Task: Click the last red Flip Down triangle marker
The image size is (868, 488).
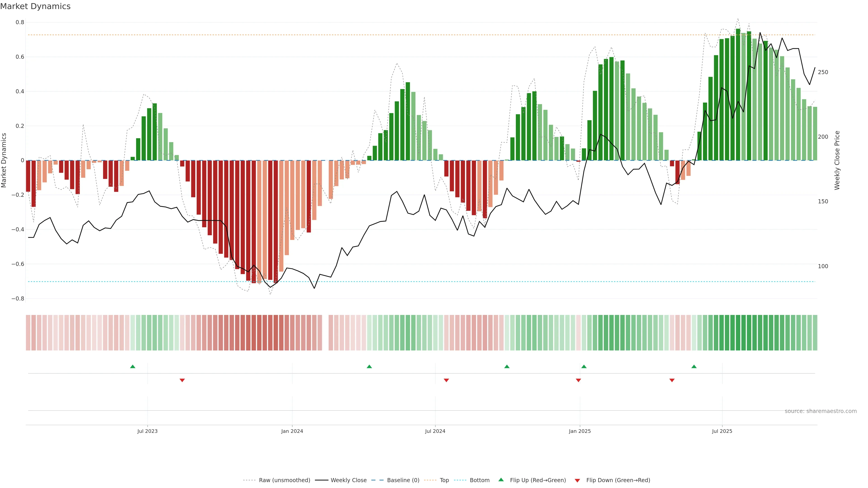Action: [x=672, y=380]
